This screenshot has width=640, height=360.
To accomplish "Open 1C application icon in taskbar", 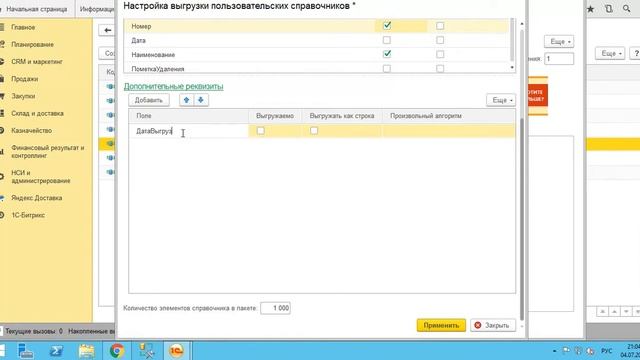I will (177, 351).
